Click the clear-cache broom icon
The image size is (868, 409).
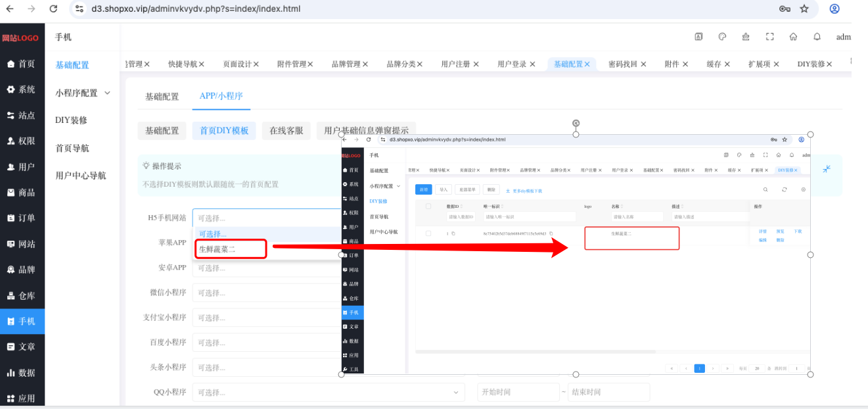pyautogui.click(x=746, y=37)
